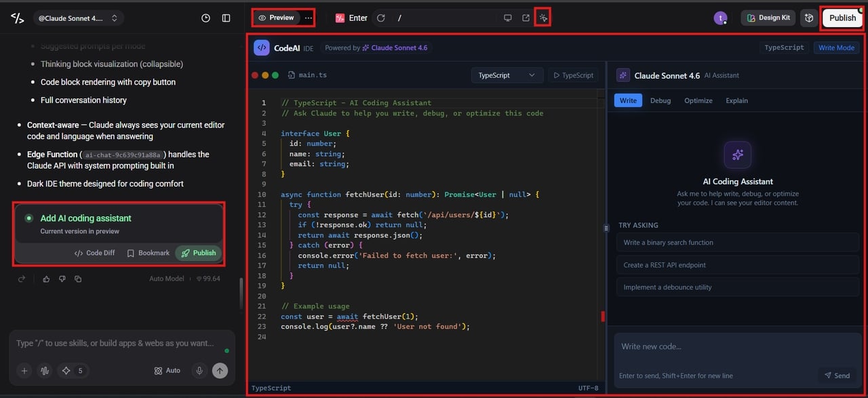Click the red error marker in editor gutter
The height and width of the screenshot is (398, 868).
(603, 317)
